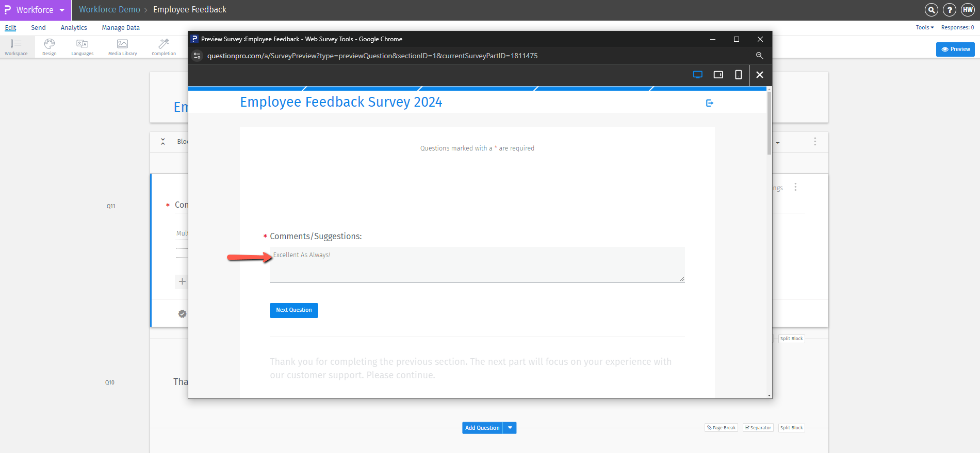Click the Q10 question label
Image resolution: width=980 pixels, height=453 pixels.
[110, 382]
